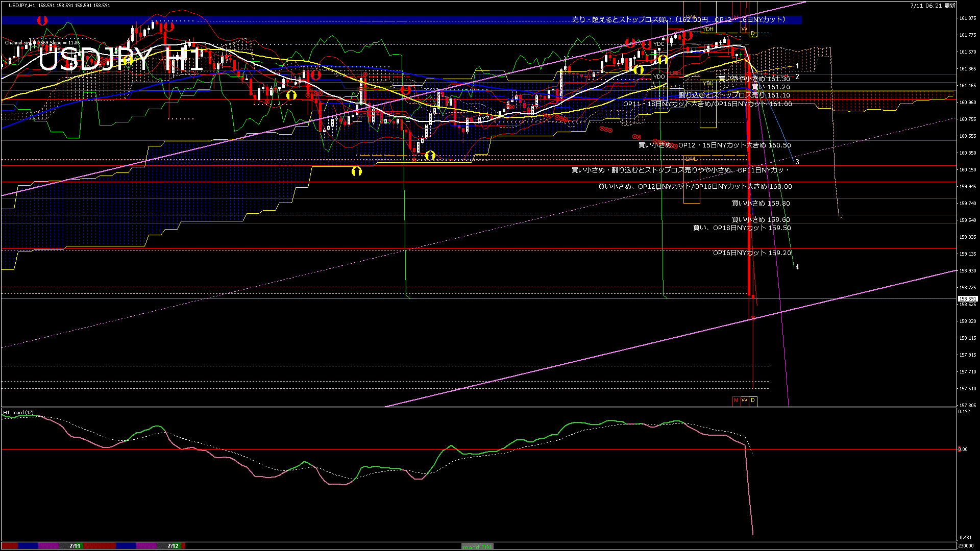
Task: Select the YDO label box
Action: coord(659,77)
